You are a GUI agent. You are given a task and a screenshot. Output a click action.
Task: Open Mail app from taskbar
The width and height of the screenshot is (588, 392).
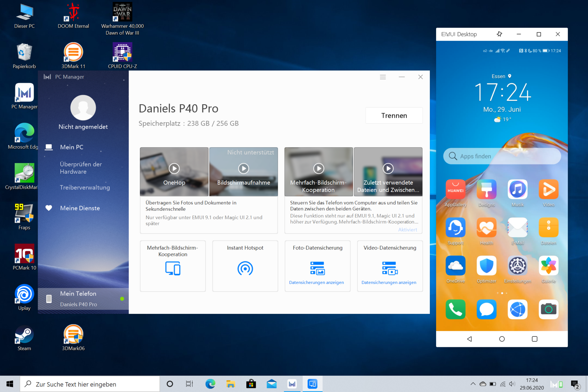pyautogui.click(x=271, y=384)
